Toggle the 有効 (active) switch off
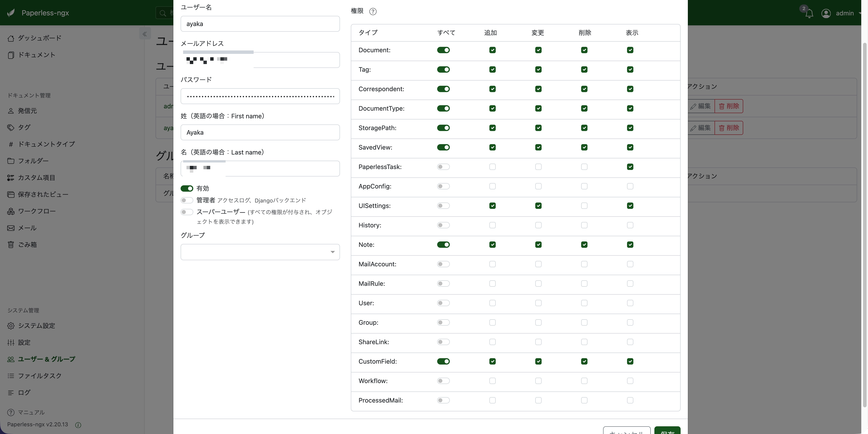 [x=187, y=188]
